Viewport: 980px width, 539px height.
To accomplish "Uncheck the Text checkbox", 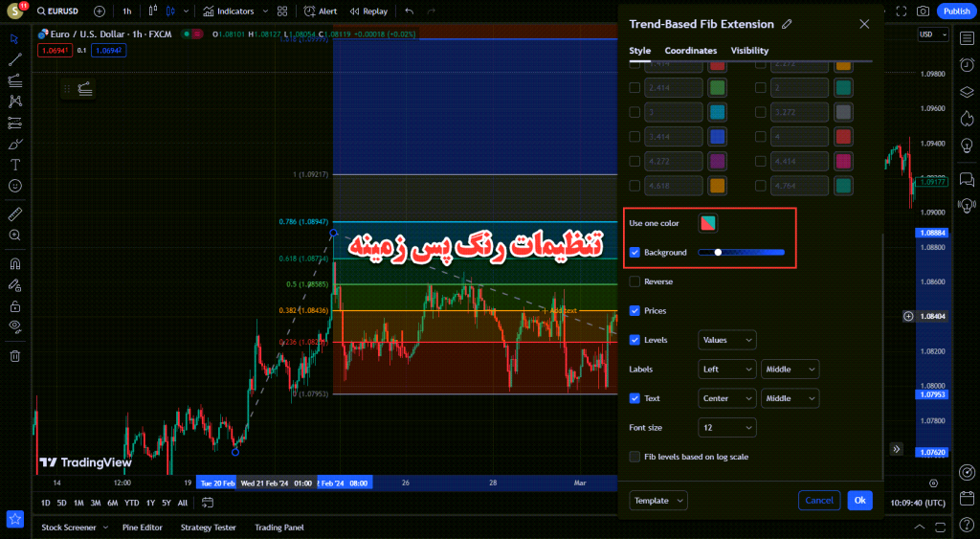I will pyautogui.click(x=635, y=398).
